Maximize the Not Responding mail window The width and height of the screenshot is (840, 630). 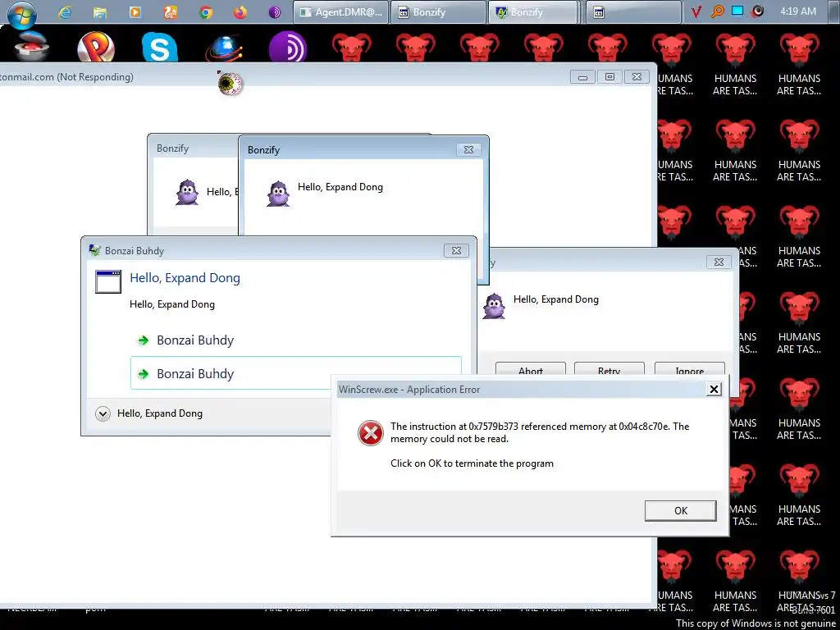point(609,77)
